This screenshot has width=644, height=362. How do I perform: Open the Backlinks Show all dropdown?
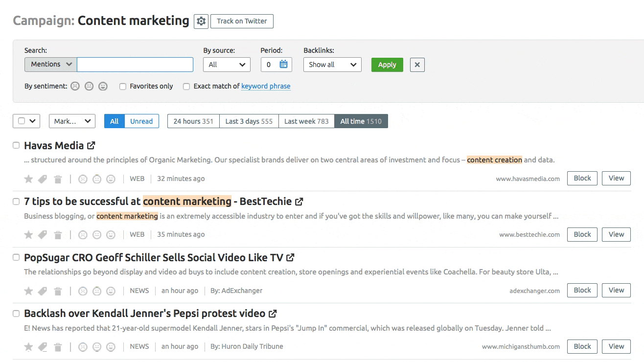(332, 65)
